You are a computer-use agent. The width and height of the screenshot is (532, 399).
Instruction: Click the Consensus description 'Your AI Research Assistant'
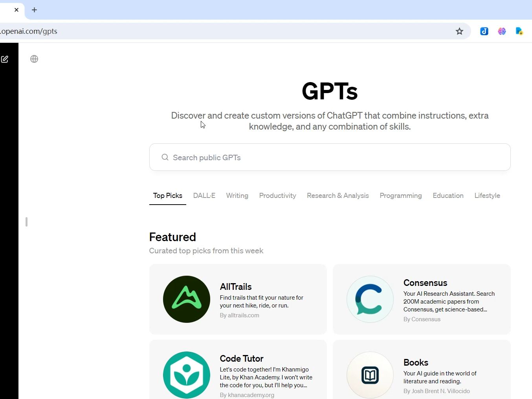pyautogui.click(x=449, y=302)
